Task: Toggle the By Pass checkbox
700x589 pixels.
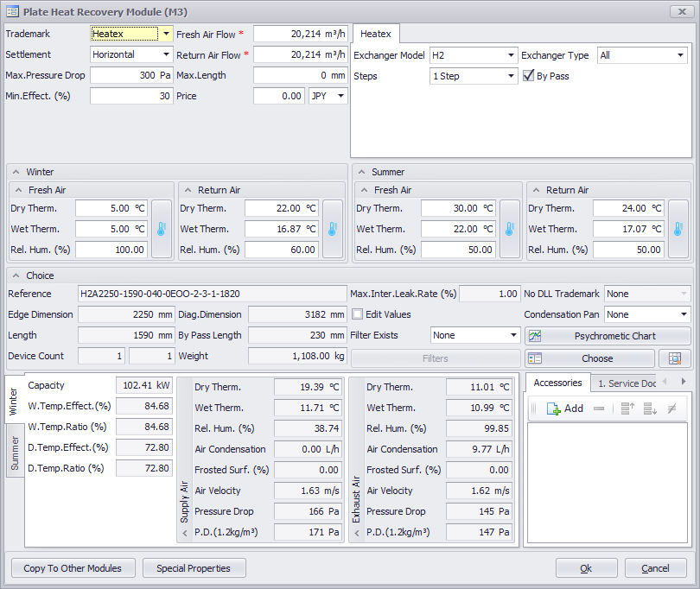Action: 529,75
